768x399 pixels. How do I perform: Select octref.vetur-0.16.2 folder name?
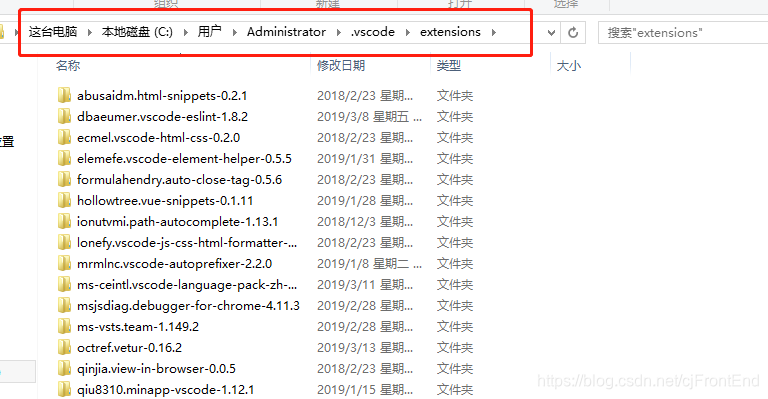(129, 348)
